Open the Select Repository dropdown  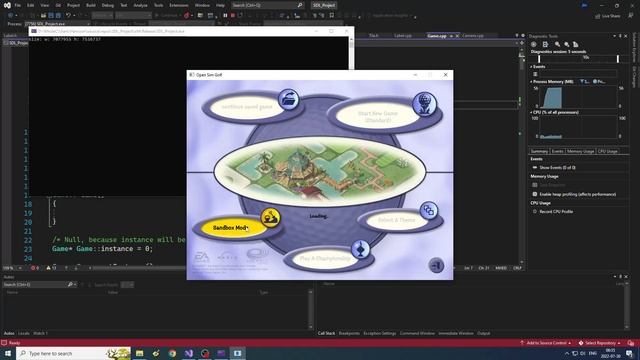pos(600,343)
